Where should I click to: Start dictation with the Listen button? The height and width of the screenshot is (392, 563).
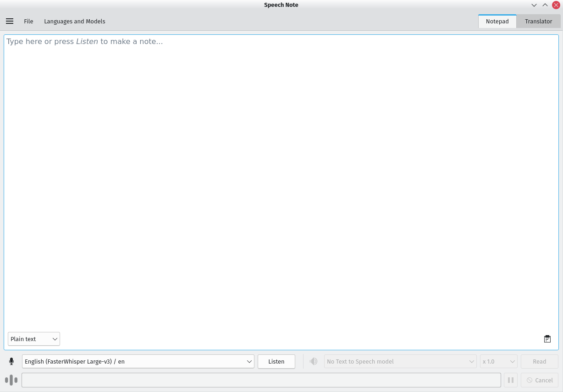coord(276,361)
